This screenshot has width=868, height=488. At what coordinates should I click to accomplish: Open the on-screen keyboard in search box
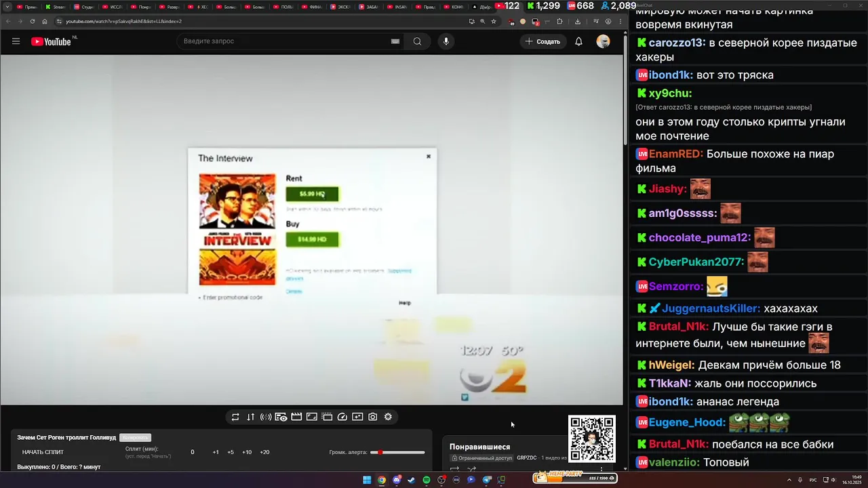395,41
